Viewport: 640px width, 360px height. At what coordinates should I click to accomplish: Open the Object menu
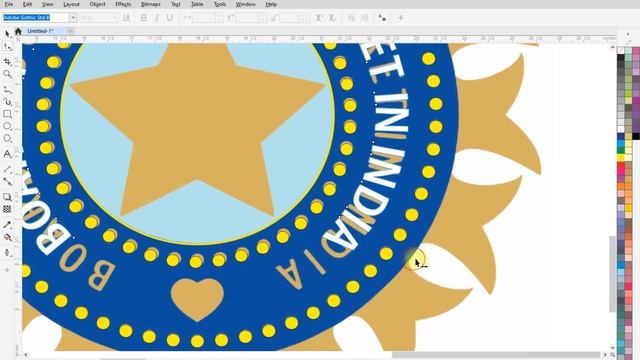[x=97, y=4]
